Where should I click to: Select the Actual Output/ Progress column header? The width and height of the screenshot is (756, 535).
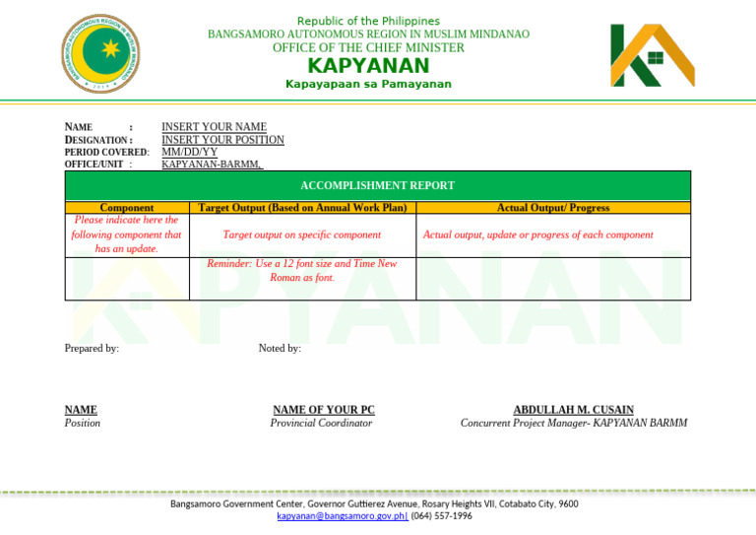coord(553,208)
